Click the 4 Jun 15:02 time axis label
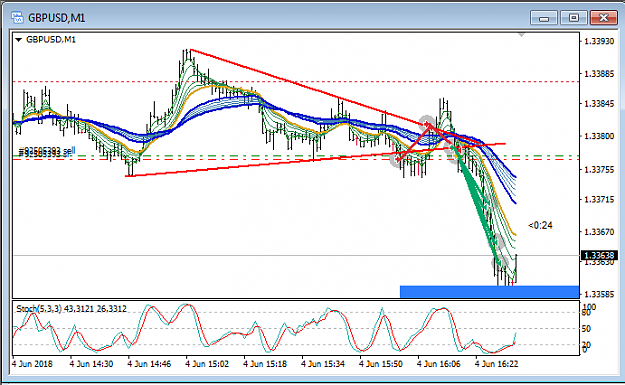Viewport: 625px width, 385px height. (x=207, y=364)
